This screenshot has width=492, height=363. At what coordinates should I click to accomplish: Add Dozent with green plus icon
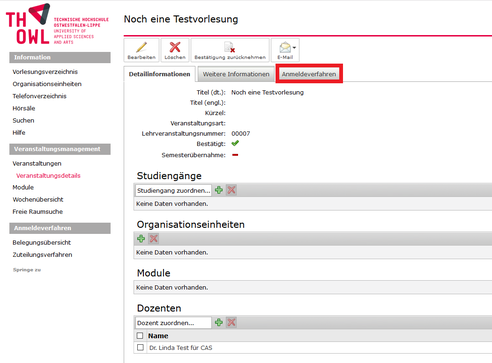coord(219,322)
